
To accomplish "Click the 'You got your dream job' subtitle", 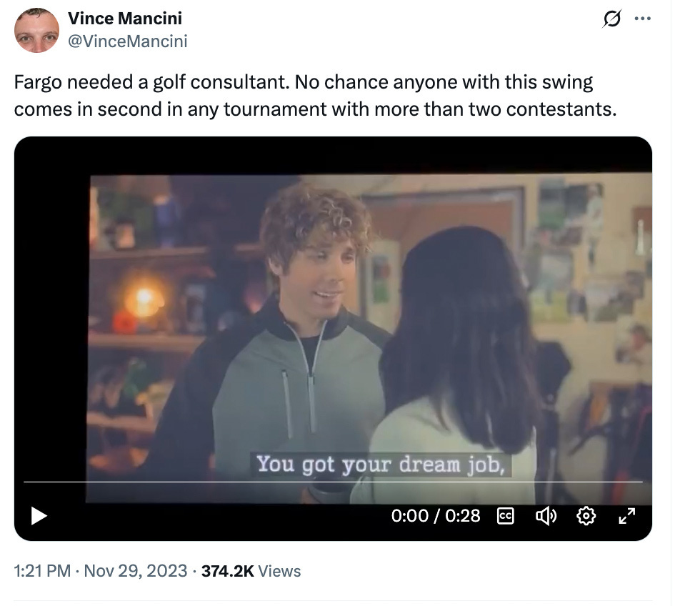I will pos(381,465).
